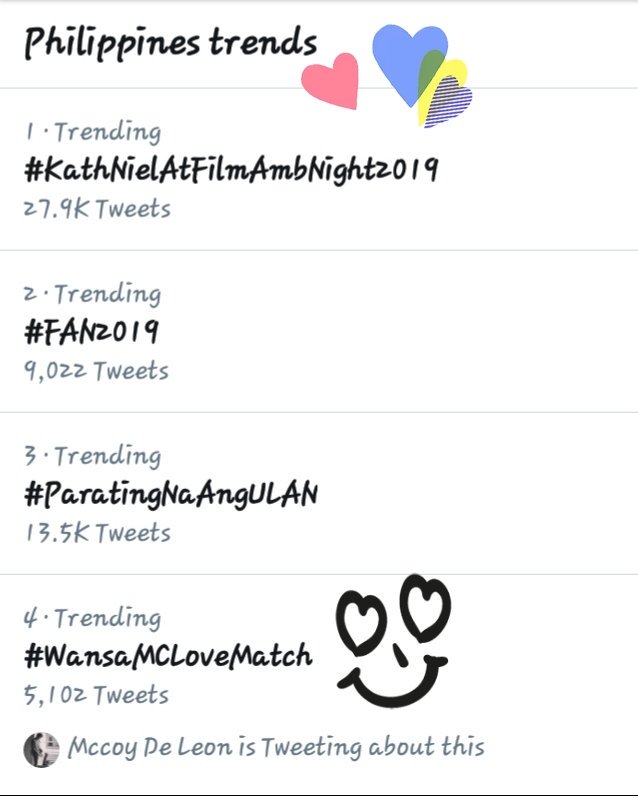The image size is (638, 796).
Task: Open the #ParatingNaAngULAN hashtag
Action: click(171, 493)
